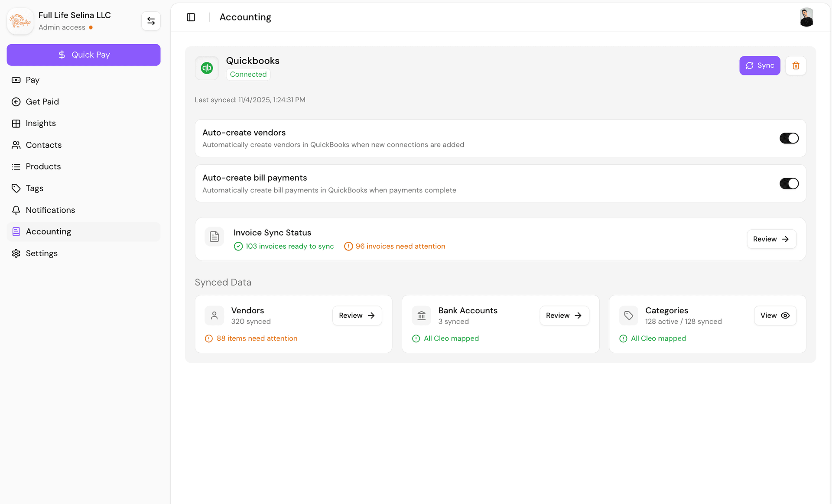Open Notifications via the bell icon
The image size is (832, 504).
(x=16, y=210)
